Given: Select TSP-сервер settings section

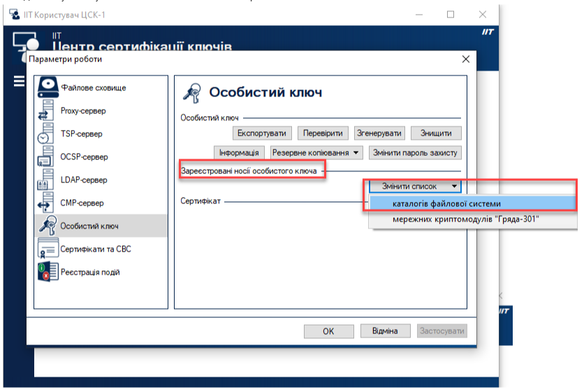Looking at the screenshot, I should [x=101, y=133].
